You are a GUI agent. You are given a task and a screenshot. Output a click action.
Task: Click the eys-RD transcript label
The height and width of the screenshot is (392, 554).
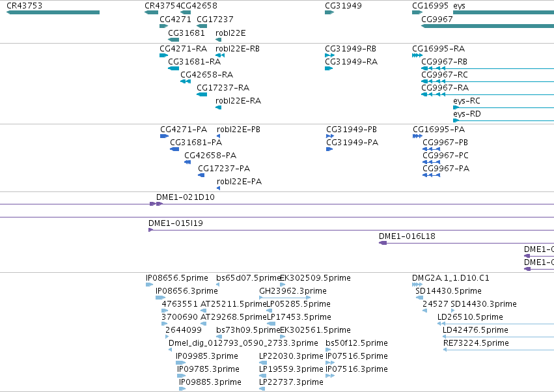click(467, 114)
